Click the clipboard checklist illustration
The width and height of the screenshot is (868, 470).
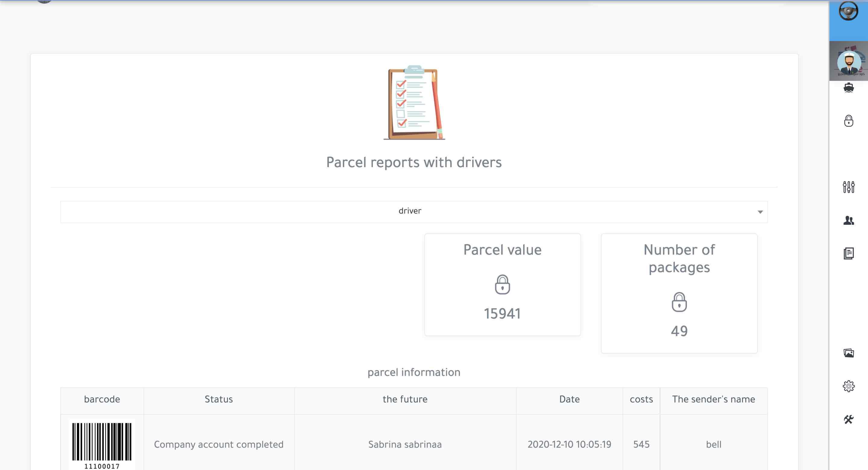[x=414, y=103]
